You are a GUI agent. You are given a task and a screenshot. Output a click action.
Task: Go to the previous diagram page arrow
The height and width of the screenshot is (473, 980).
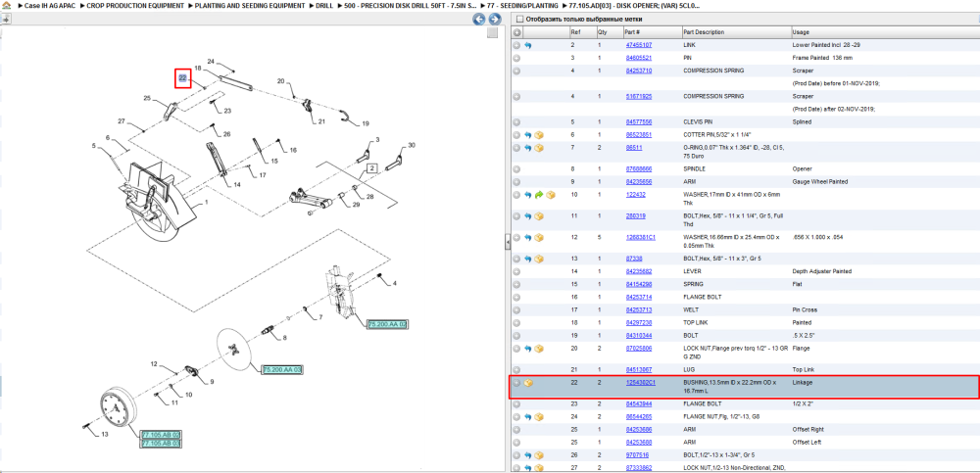pos(479,20)
